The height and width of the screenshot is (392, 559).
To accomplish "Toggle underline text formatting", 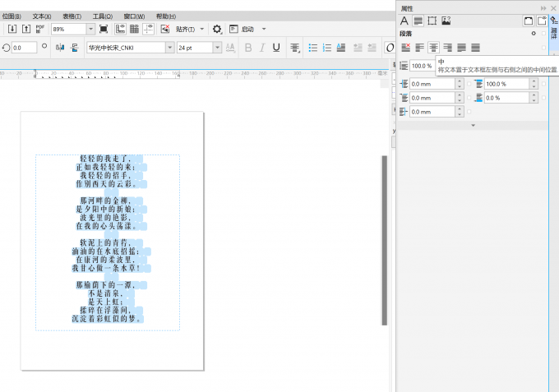I will pyautogui.click(x=276, y=48).
